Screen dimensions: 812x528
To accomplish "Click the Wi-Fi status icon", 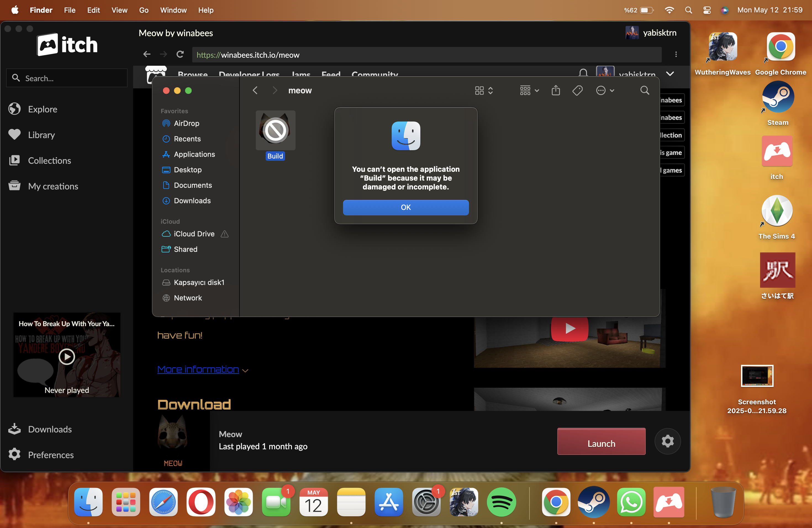I will coord(669,10).
